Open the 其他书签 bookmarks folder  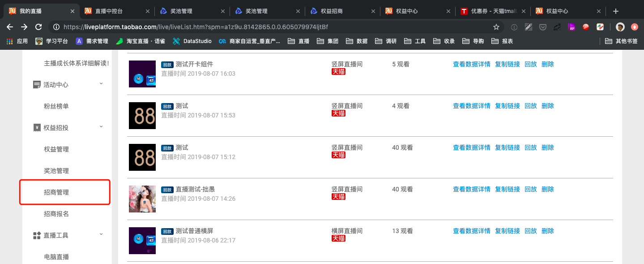point(621,41)
